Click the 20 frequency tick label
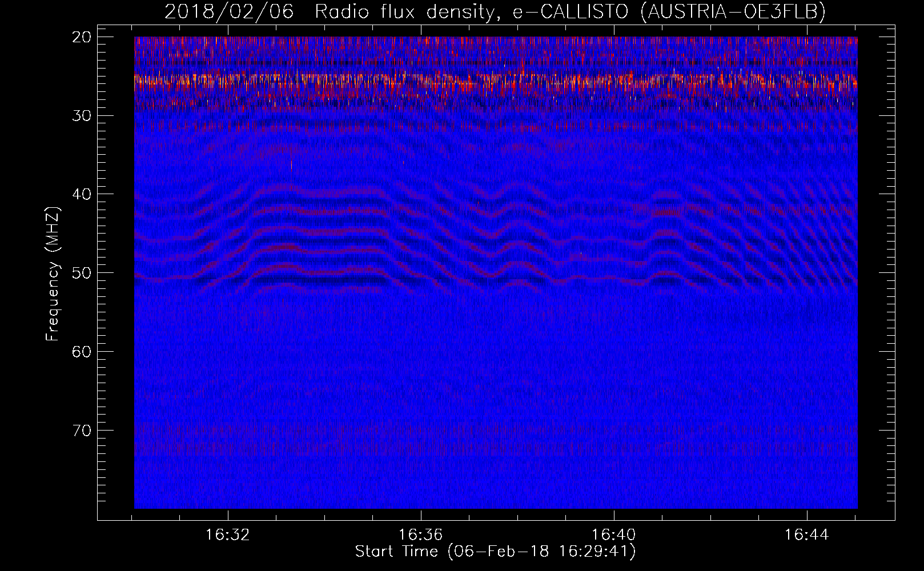924x571 pixels. (82, 37)
